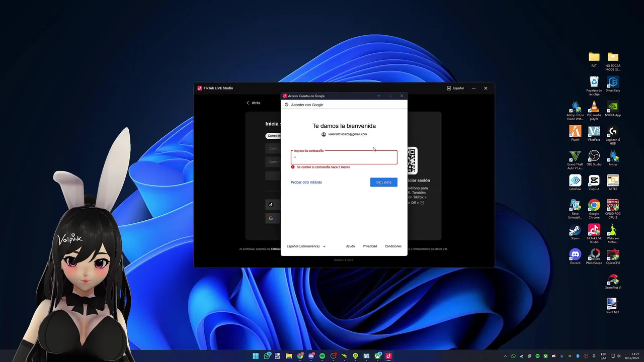
Task: Select the TikTok LIVE Studio desktop icon
Action: point(594,234)
